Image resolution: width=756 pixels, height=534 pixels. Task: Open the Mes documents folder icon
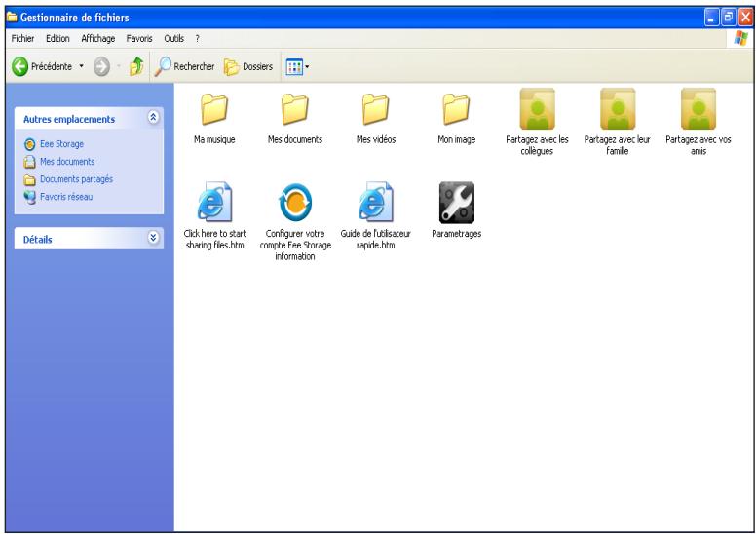[294, 109]
